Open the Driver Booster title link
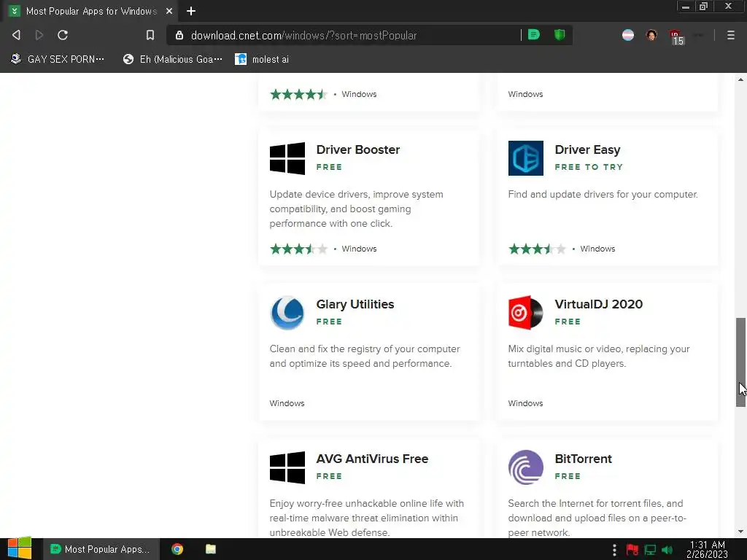The height and width of the screenshot is (560, 747). tap(357, 149)
